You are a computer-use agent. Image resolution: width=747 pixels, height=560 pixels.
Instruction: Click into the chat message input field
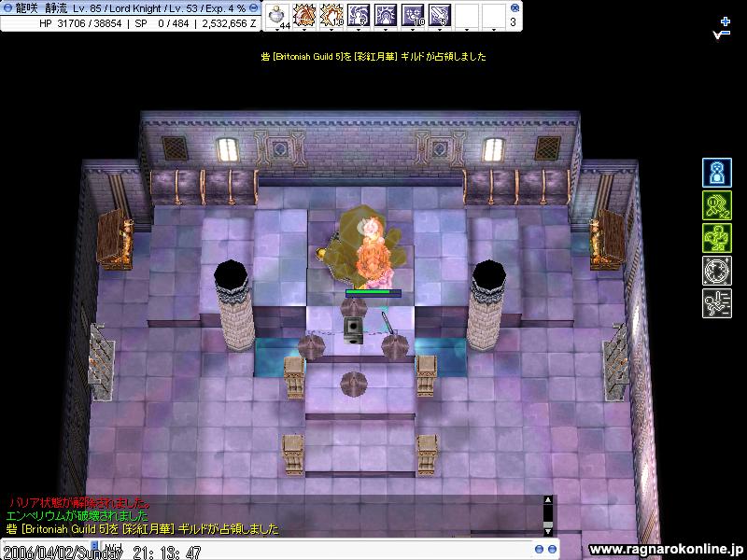[x=318, y=550]
